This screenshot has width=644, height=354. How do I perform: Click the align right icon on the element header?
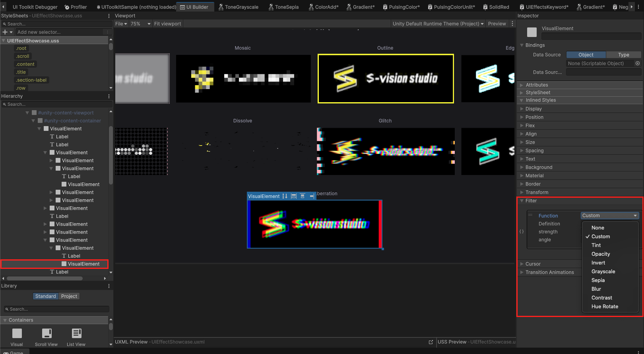click(312, 196)
